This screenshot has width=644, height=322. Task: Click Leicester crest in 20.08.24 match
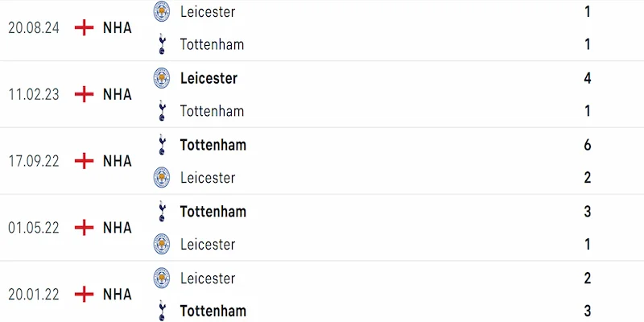pos(162,12)
